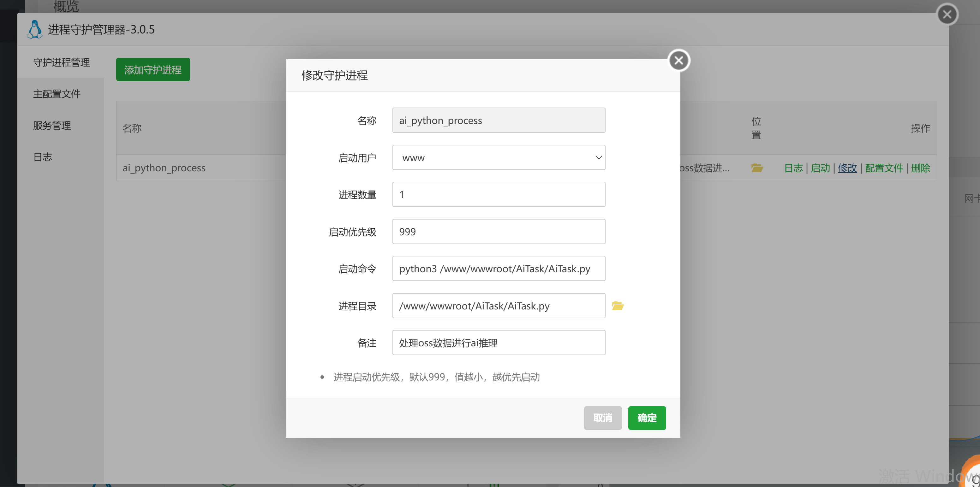This screenshot has height=487, width=980.
Task: Click truncated oss数据进... remark cell
Action: [705, 168]
